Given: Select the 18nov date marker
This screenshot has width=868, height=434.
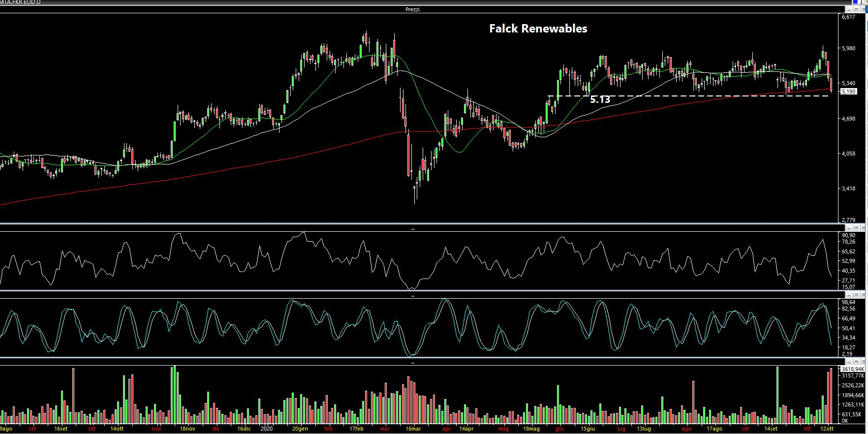Looking at the screenshot, I should [x=187, y=429].
